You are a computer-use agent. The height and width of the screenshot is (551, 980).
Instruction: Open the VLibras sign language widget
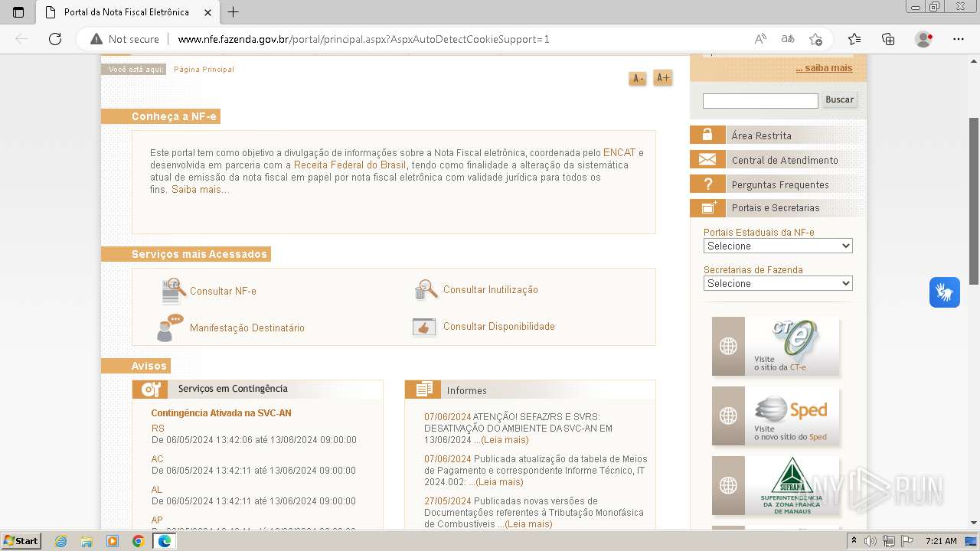(x=945, y=292)
